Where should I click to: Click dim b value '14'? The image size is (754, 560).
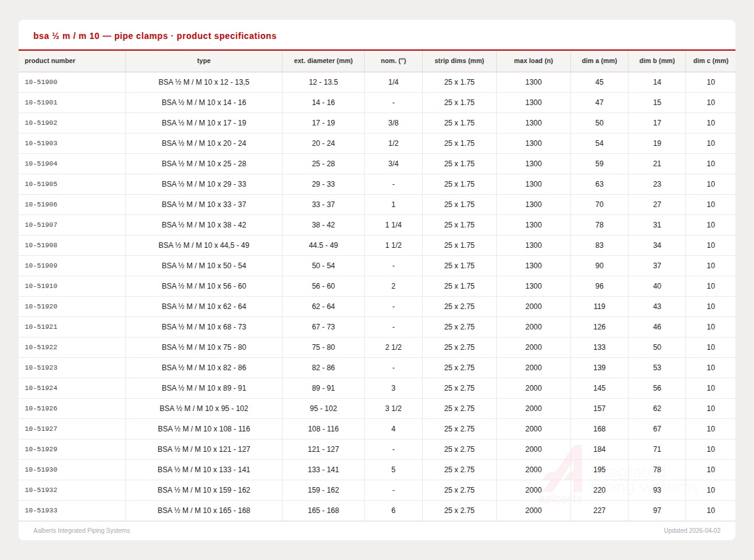tap(656, 82)
